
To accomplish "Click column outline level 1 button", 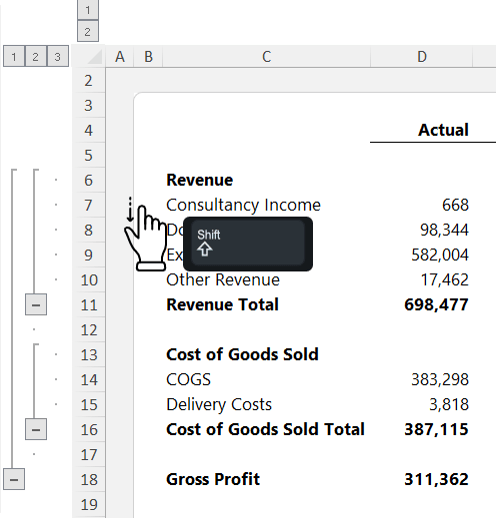I will [x=88, y=10].
